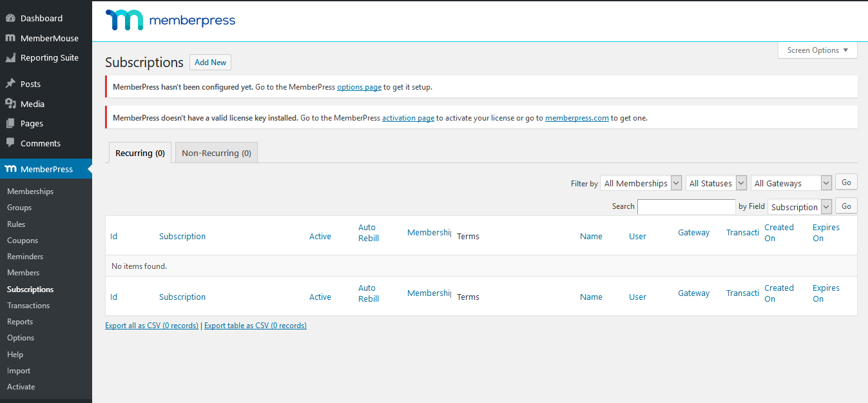Screen dimensions: 868x403
Task: Open the All Statuses filter dropdown
Action: 716,183
